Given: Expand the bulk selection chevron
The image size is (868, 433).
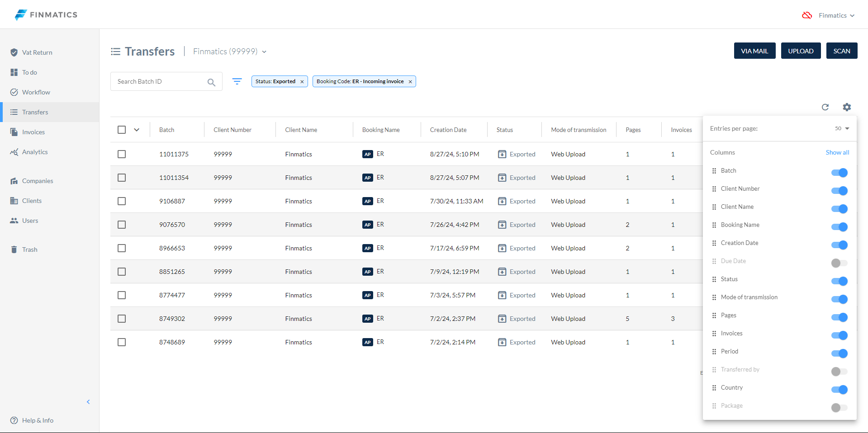Looking at the screenshot, I should (x=137, y=130).
